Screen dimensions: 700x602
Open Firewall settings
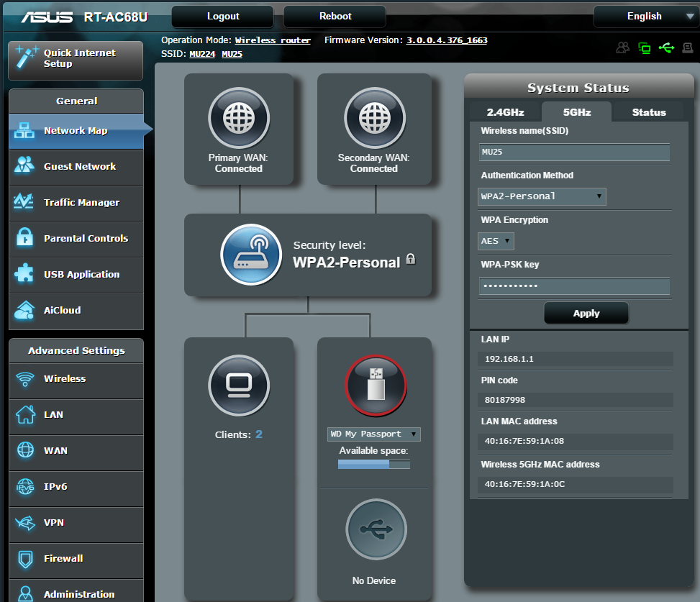click(x=76, y=560)
